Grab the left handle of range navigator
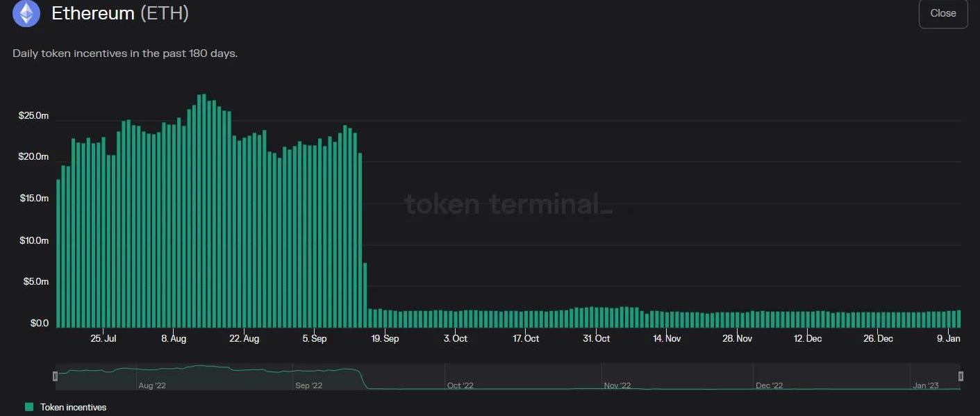The image size is (980, 416). click(55, 376)
